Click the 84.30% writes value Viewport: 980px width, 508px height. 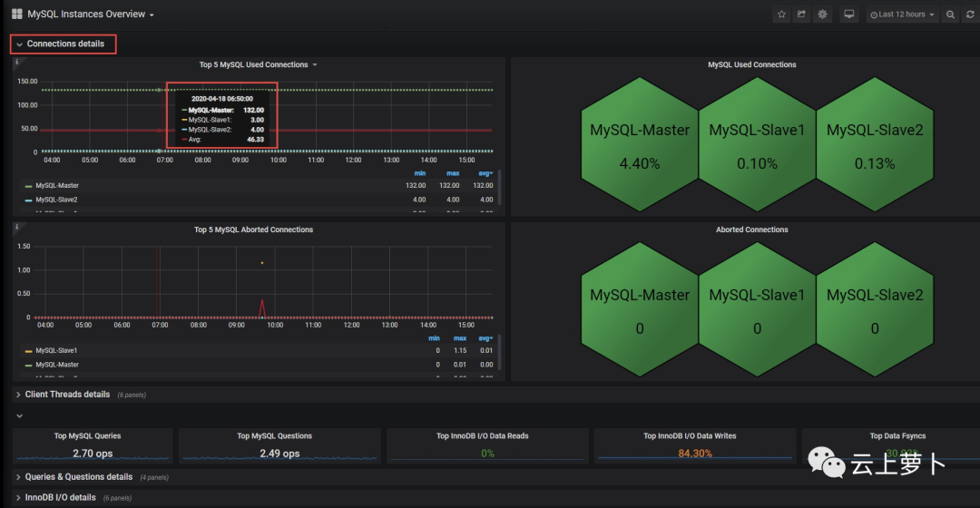tap(695, 453)
